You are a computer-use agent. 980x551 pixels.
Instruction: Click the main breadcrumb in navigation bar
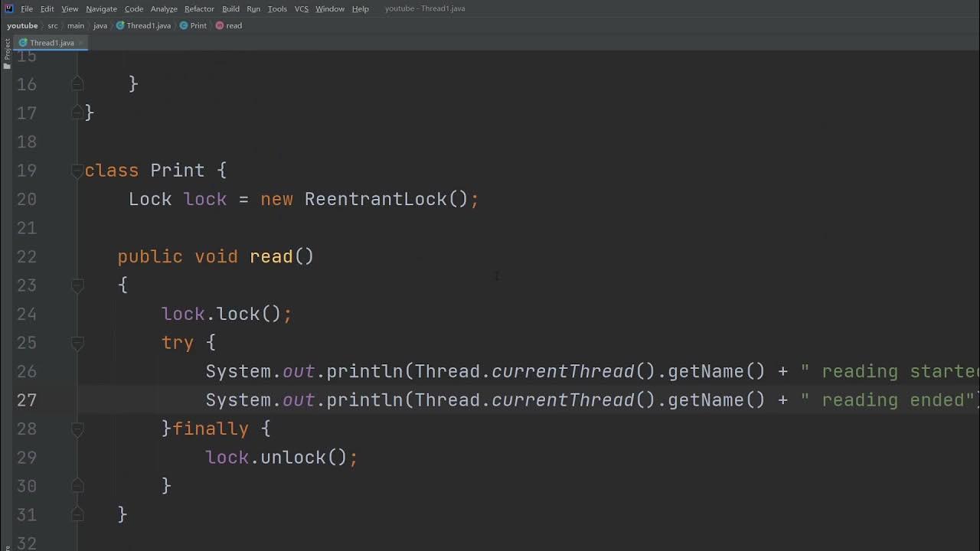pyautogui.click(x=76, y=25)
